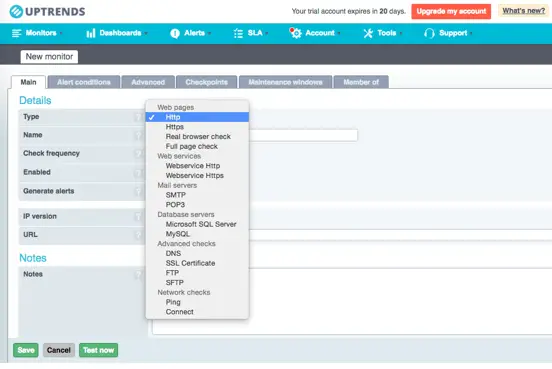
Task: Click the Tools wrench icon
Action: click(368, 33)
